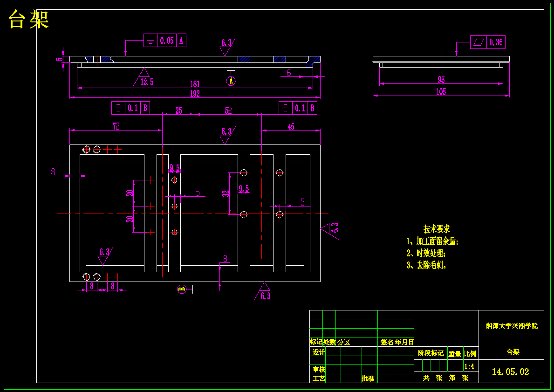Select the drawing number 14.05.02
Viewport: 554px width, 392px height.
tap(511, 372)
